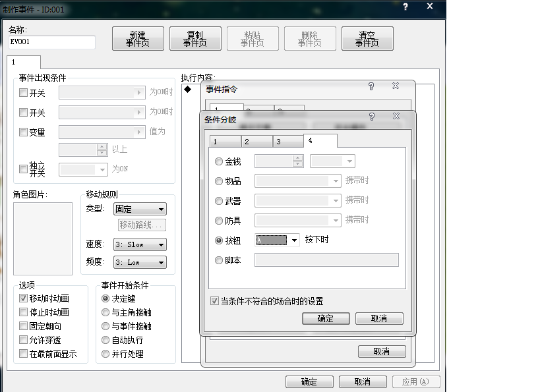Click the 金钱 amount stepper
Screen dimensions: 540x392
click(297, 161)
